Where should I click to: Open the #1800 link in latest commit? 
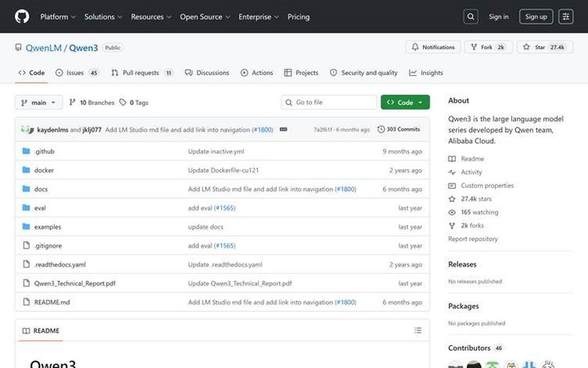pyautogui.click(x=262, y=129)
